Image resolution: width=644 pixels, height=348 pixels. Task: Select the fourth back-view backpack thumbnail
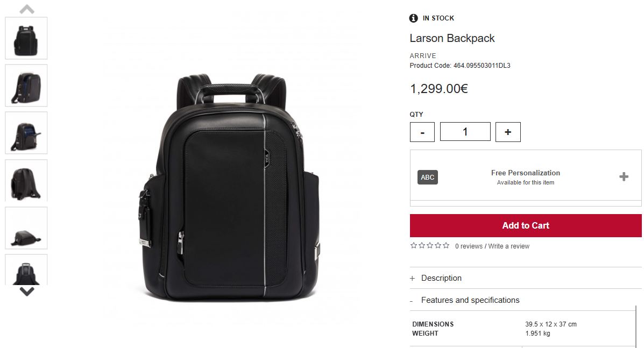point(26,181)
